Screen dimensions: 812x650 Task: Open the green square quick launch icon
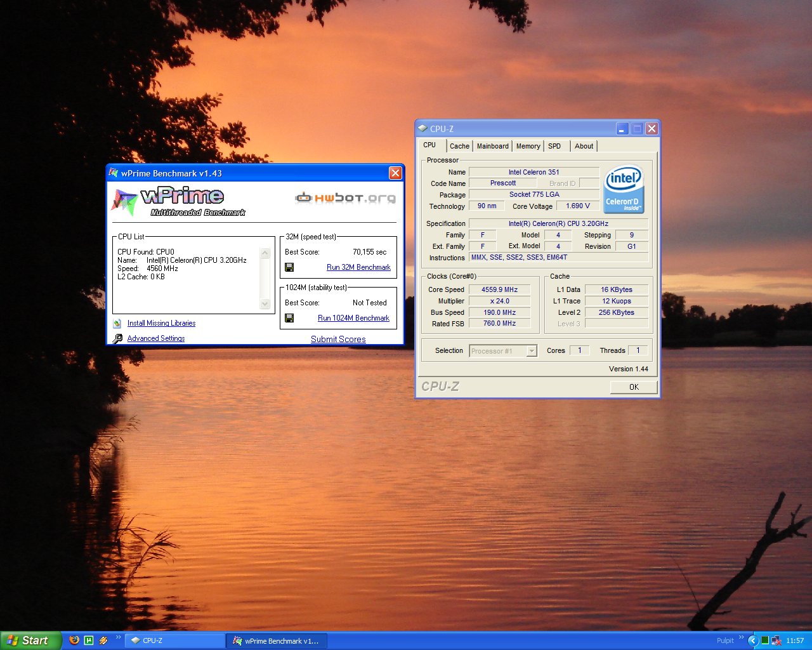(89, 640)
